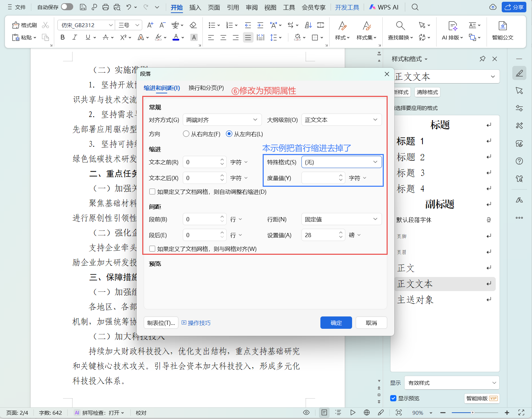
Task: Enable auto-adjust right indent grid checkbox
Action: point(152,192)
